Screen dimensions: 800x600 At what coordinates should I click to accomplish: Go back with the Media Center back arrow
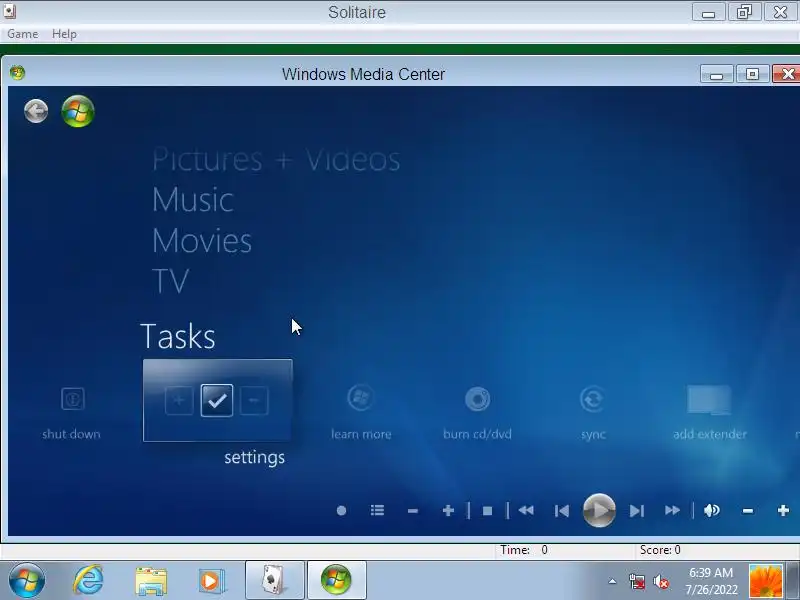coord(36,111)
